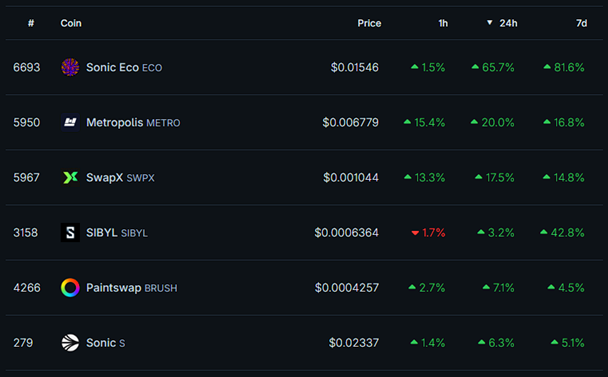Click the METRO ticker symbol

pyautogui.click(x=163, y=123)
